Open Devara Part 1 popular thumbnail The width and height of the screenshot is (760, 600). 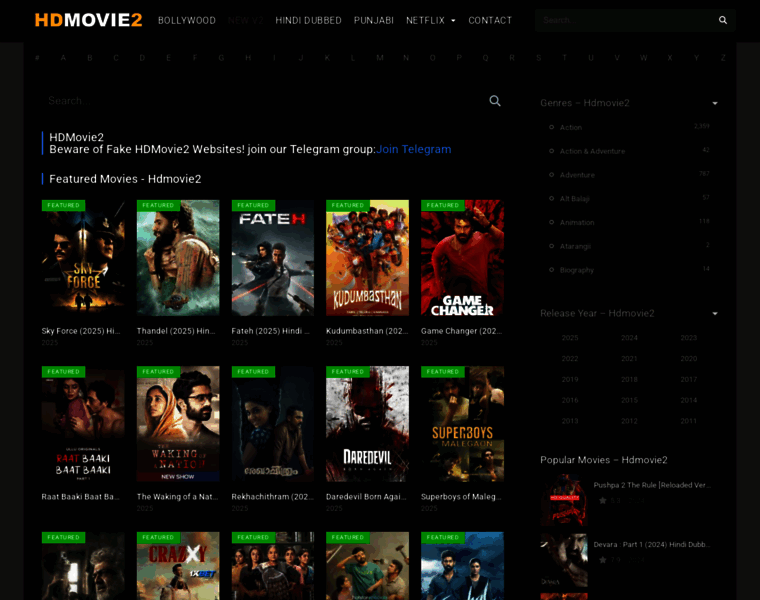click(564, 560)
